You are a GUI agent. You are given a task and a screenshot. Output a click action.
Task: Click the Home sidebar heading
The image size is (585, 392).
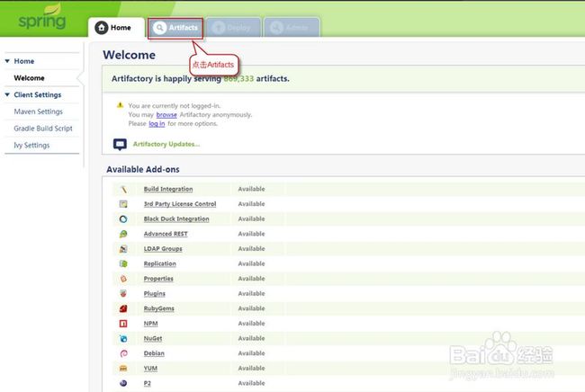[24, 61]
